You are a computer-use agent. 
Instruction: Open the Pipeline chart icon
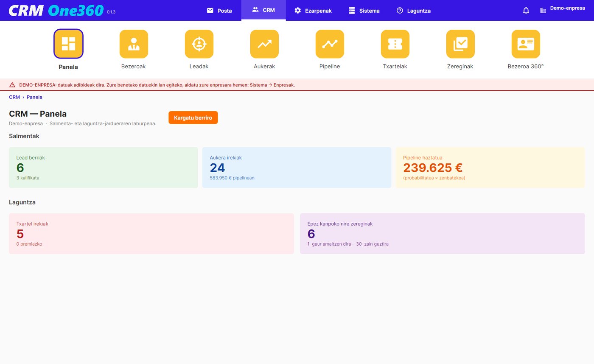330,44
